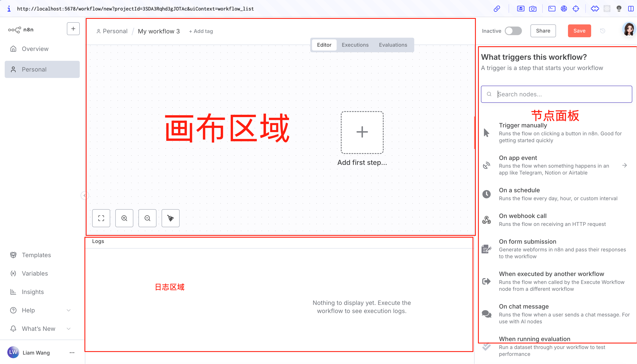Click the fit-to-view canvas icon
Viewport: 637px width, 364px height.
tap(101, 218)
